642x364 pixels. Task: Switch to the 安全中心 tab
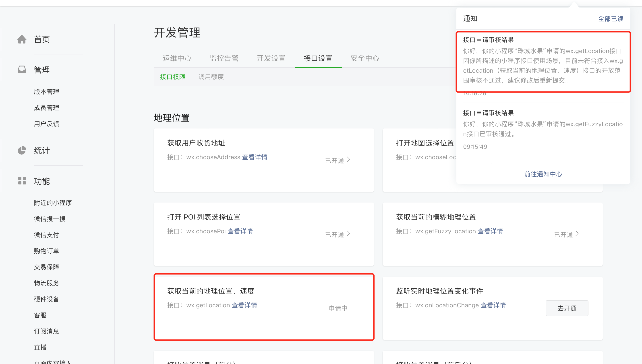click(x=365, y=58)
